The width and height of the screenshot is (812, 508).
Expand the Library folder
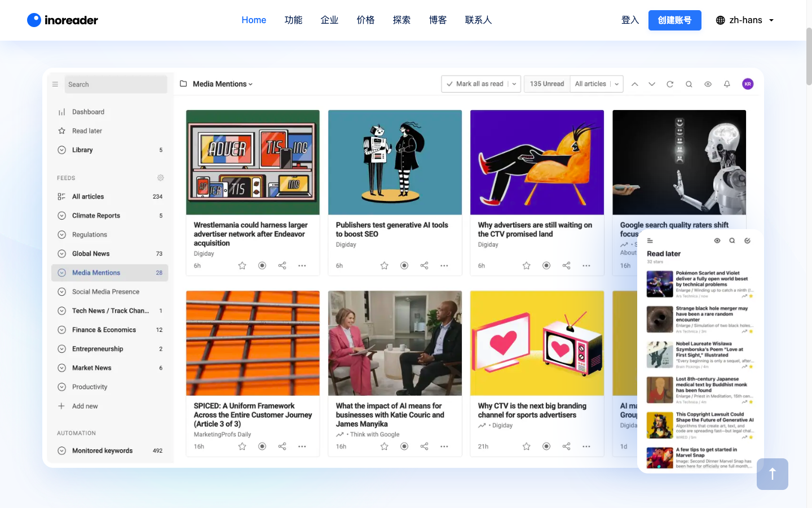61,150
